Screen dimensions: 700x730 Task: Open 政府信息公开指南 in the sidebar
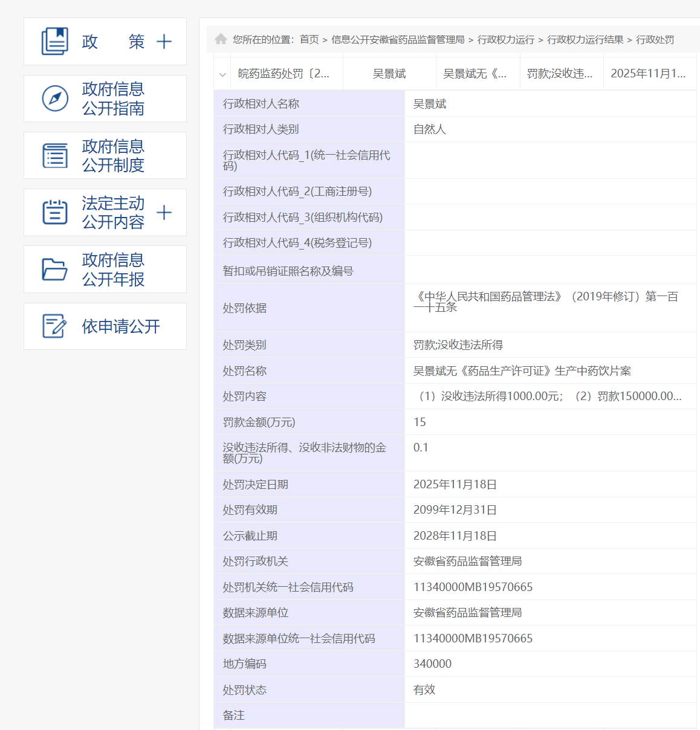(x=105, y=99)
